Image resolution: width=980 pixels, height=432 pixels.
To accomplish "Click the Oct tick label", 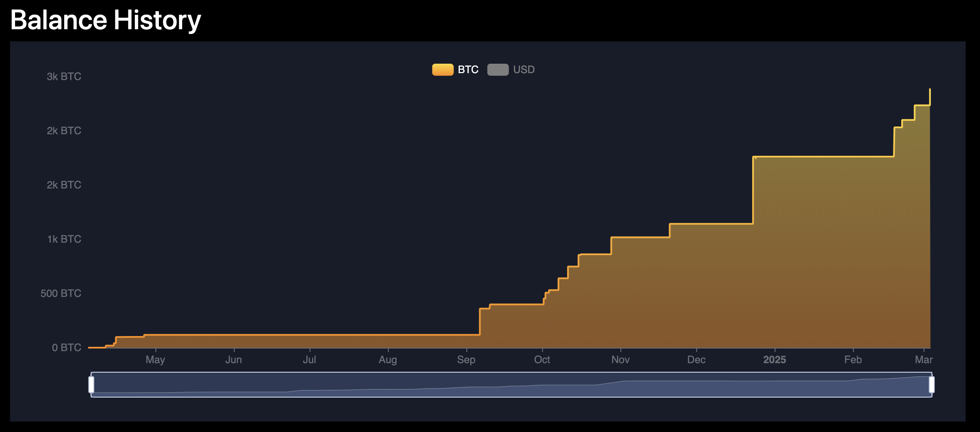I will point(542,360).
